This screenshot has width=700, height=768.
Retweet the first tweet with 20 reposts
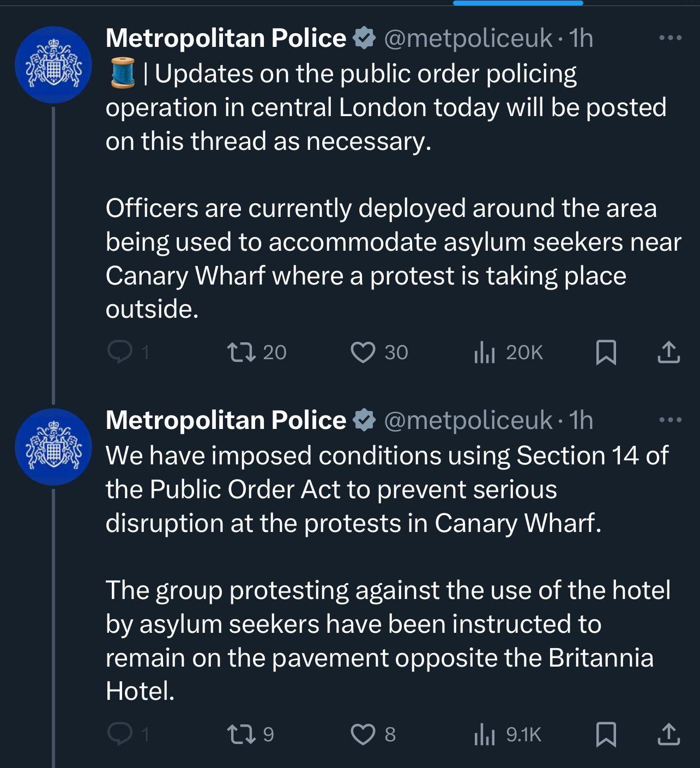pyautogui.click(x=242, y=352)
